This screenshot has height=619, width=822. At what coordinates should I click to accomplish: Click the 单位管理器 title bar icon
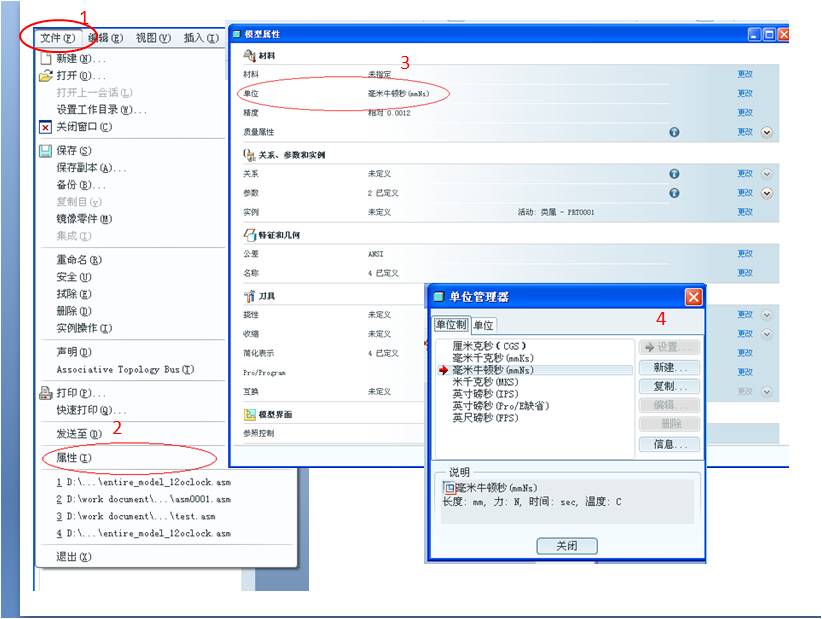[438, 297]
